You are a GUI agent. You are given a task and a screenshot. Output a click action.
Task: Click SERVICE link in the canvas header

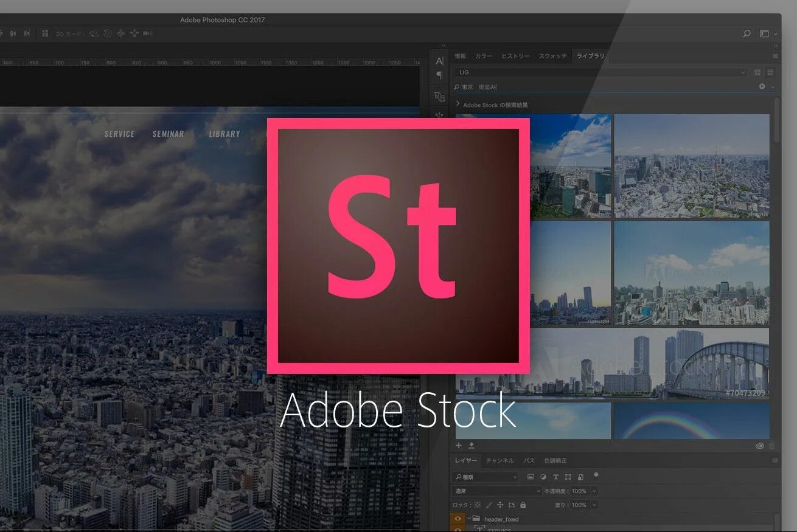coord(119,134)
